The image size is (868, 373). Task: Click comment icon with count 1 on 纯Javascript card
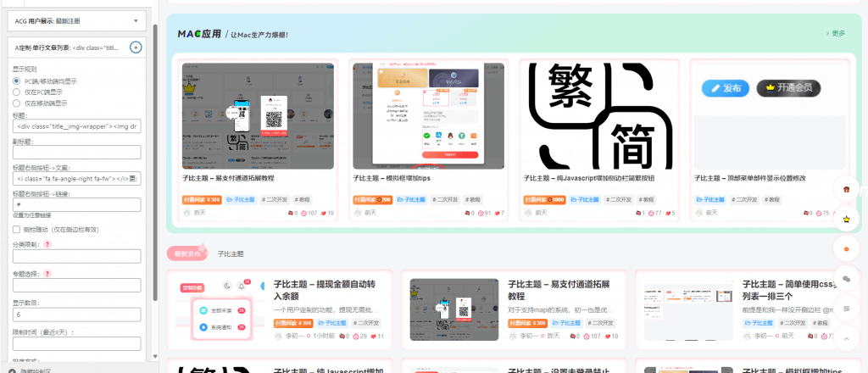pos(638,213)
